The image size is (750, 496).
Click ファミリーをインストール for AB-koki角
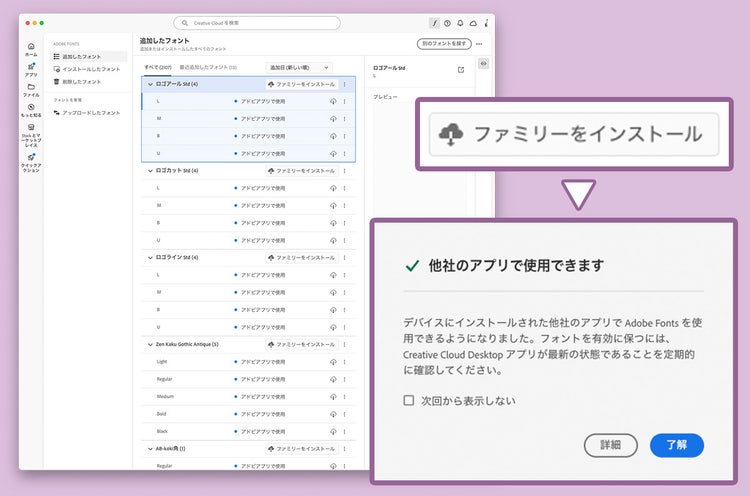tap(301, 449)
